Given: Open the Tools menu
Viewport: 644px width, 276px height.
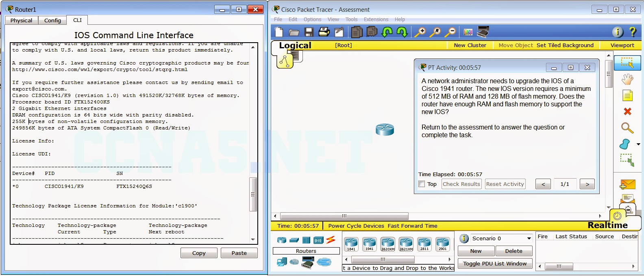Looking at the screenshot, I should coord(351,19).
